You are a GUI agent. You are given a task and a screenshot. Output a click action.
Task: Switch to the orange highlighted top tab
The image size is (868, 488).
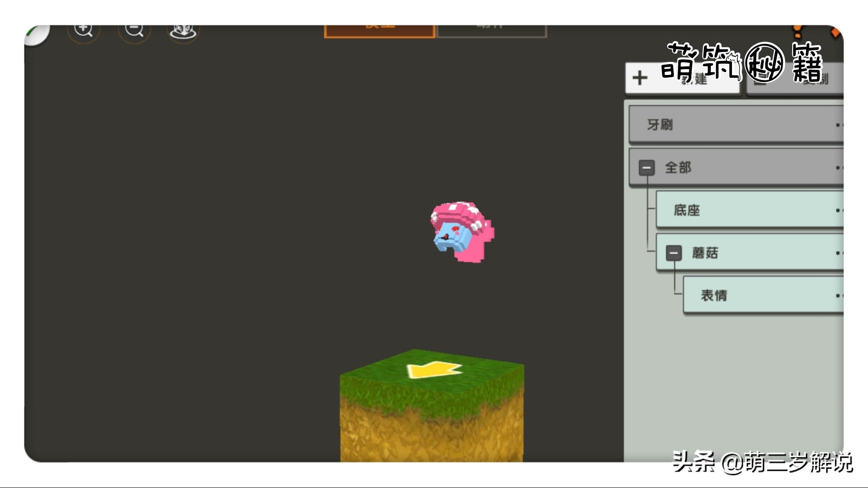(x=380, y=31)
